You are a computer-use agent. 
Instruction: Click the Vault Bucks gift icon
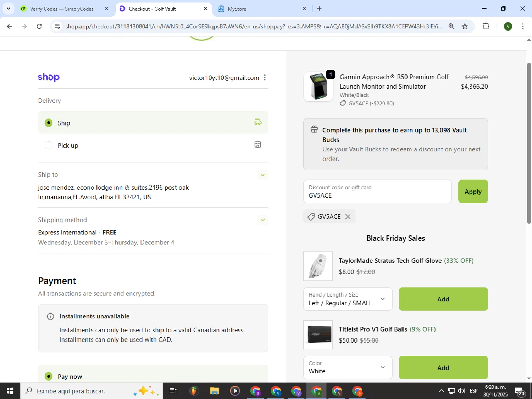(314, 129)
